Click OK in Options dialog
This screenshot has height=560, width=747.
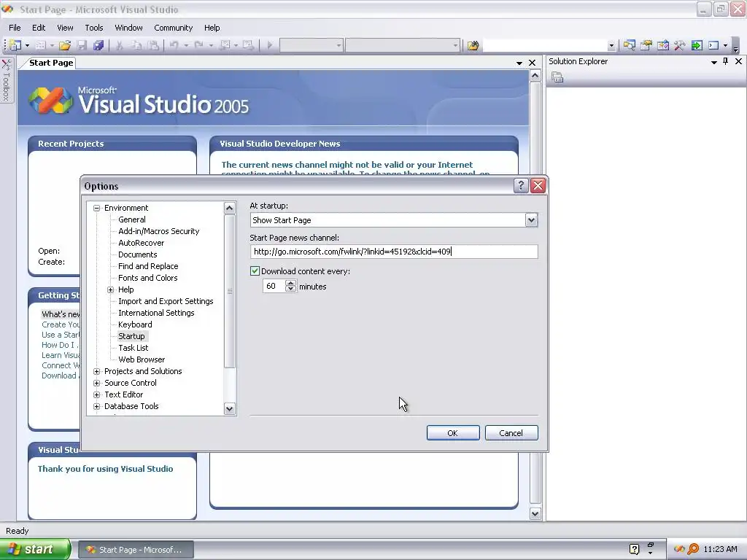point(452,433)
